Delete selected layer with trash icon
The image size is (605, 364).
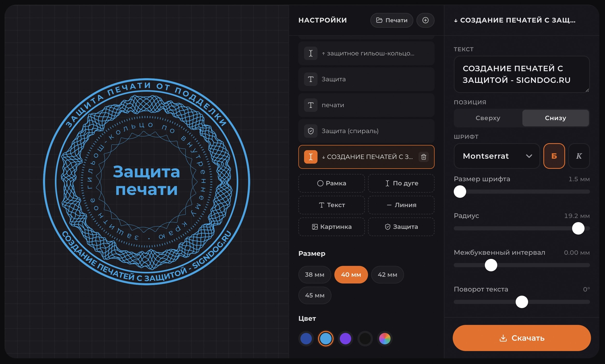coord(424,157)
